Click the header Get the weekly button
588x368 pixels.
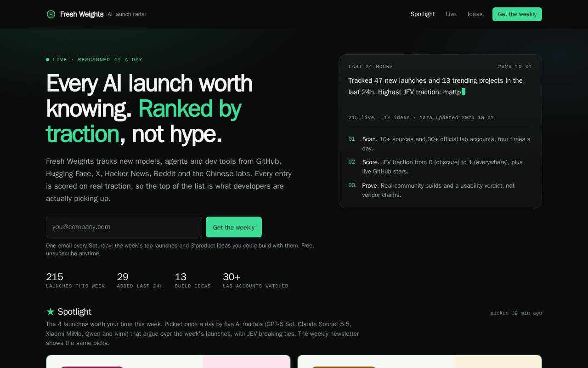[517, 14]
